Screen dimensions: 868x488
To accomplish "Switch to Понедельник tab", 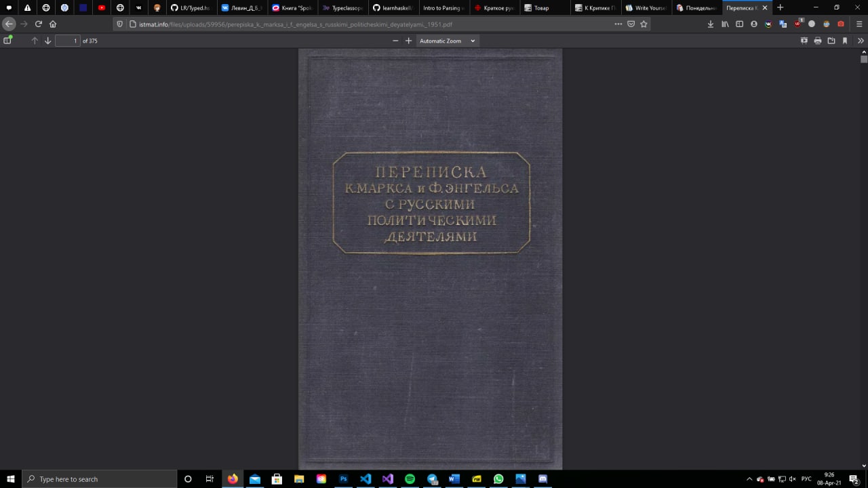I will click(696, 8).
